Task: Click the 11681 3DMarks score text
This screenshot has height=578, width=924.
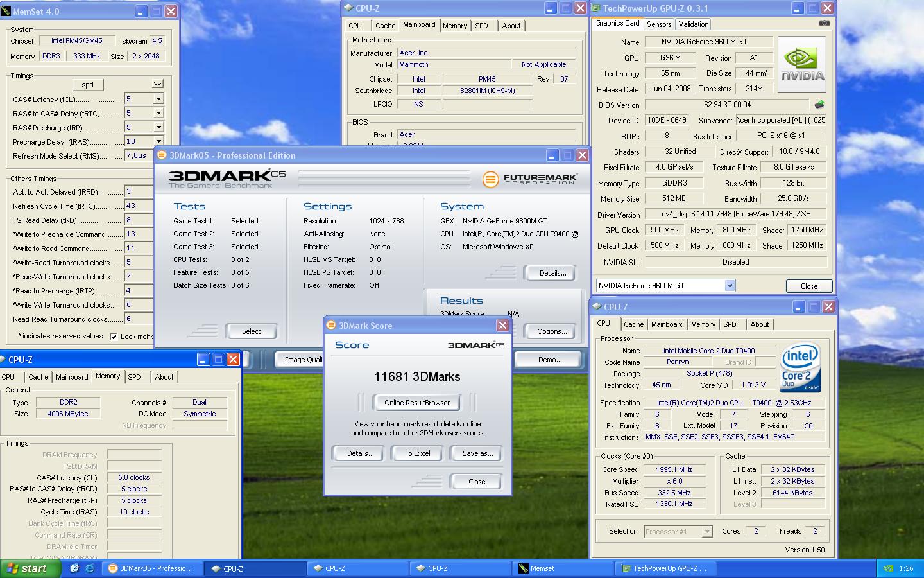Action: pyautogui.click(x=417, y=377)
